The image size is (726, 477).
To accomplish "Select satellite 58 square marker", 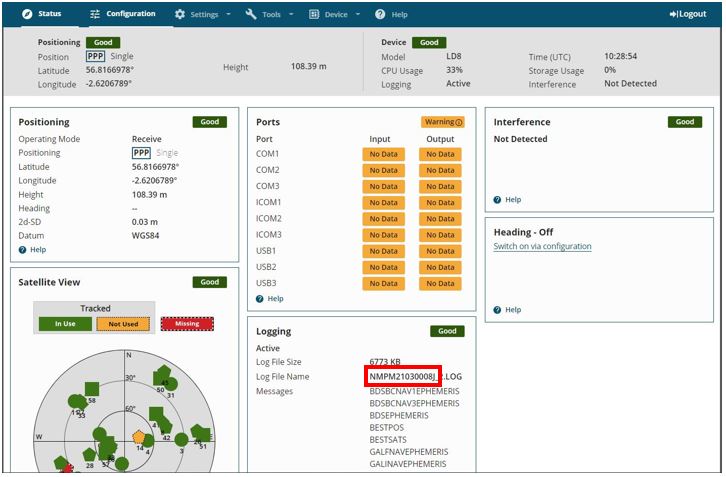I will pyautogui.click(x=92, y=389).
